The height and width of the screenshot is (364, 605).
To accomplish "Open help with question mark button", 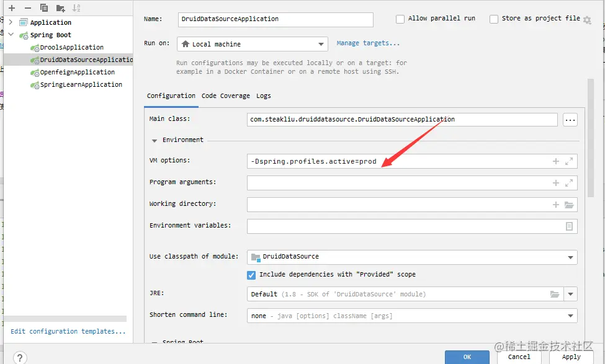I will 20,357.
